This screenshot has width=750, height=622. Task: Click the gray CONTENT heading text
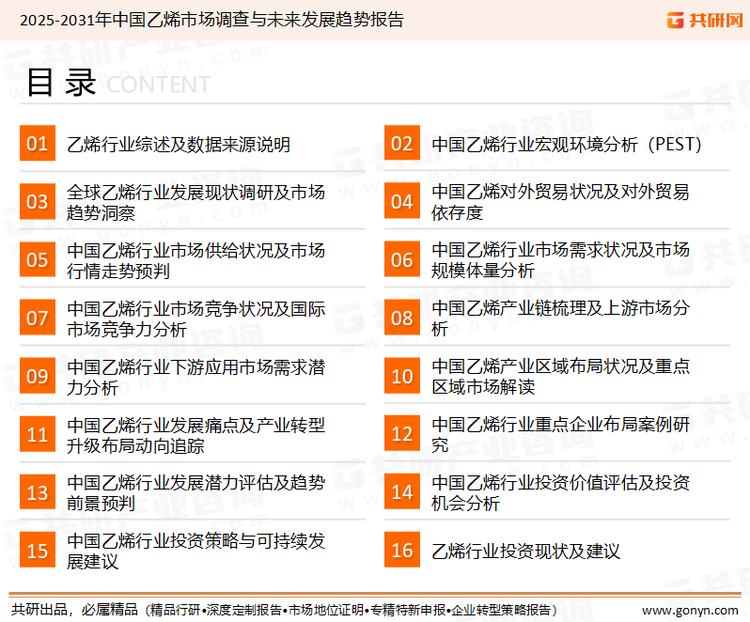[x=158, y=85]
